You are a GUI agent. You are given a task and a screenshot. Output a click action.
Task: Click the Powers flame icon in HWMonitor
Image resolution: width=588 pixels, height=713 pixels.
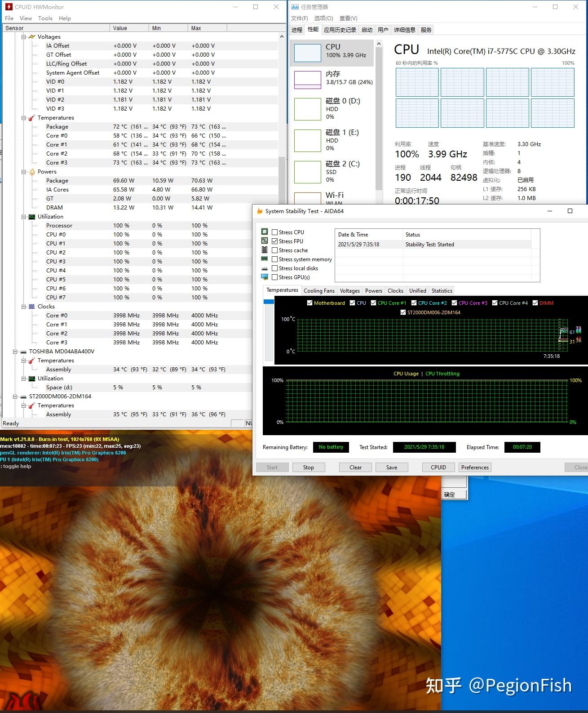tap(32, 172)
